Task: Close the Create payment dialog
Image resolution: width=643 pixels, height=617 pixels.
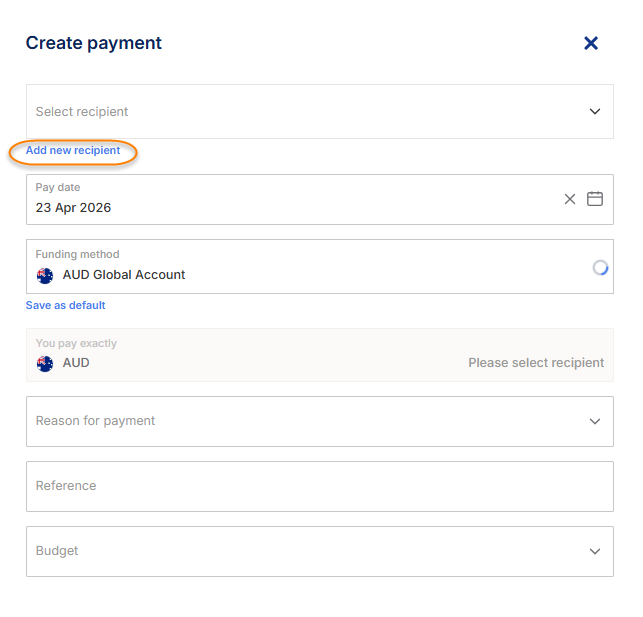Action: click(591, 43)
